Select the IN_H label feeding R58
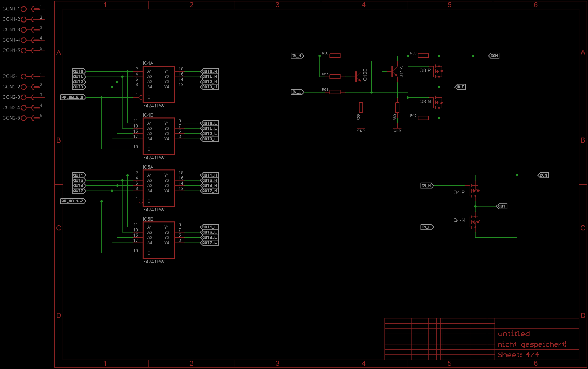Image resolution: width=588 pixels, height=369 pixels. tap(297, 55)
